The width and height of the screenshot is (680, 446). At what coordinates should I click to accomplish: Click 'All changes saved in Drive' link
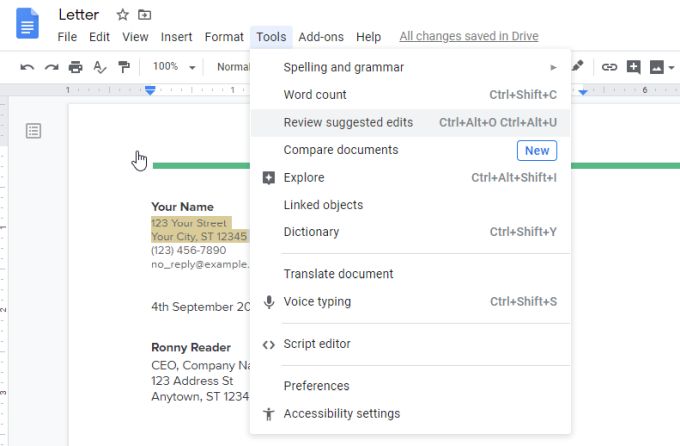click(468, 37)
